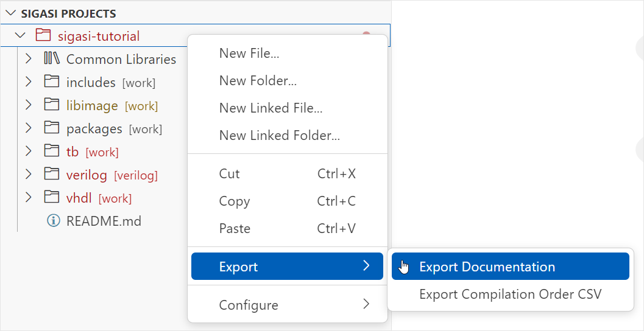The image size is (644, 331).
Task: Open the Configure submenu
Action: (x=288, y=305)
